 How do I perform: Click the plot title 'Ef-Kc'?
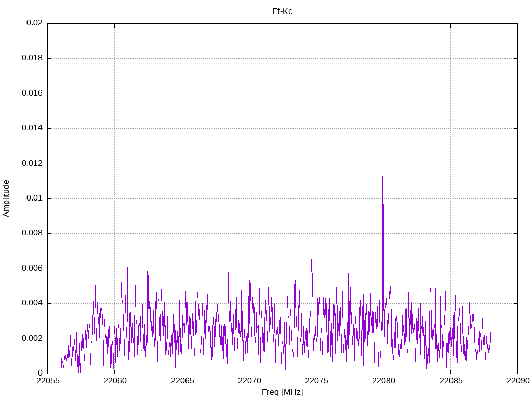(x=282, y=11)
